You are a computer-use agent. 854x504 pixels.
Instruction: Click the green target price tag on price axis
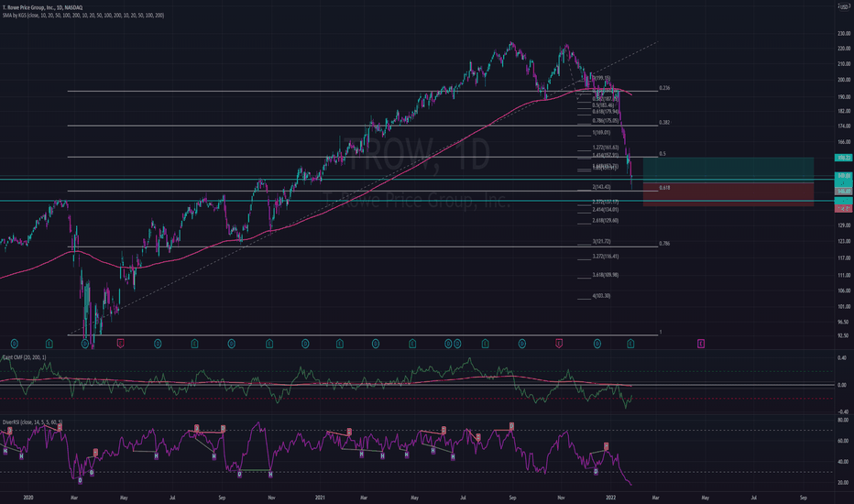click(x=844, y=158)
